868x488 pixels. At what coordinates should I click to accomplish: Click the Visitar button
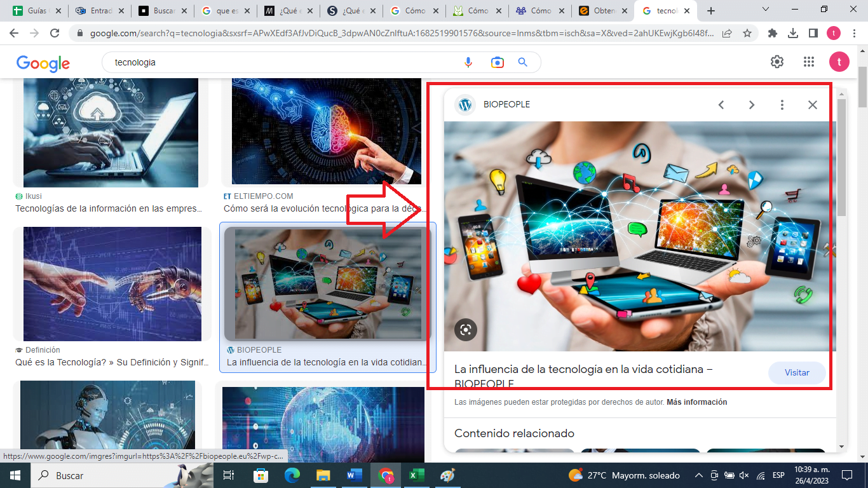pos(797,372)
